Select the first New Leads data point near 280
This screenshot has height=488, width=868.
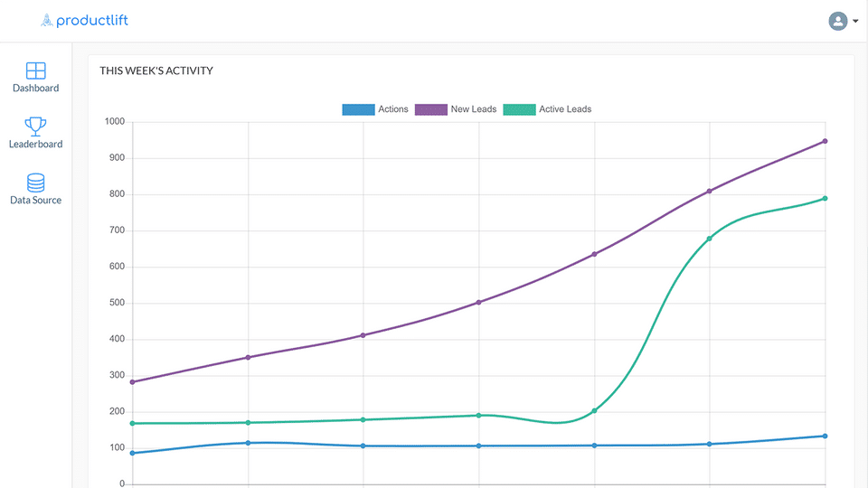coord(132,382)
